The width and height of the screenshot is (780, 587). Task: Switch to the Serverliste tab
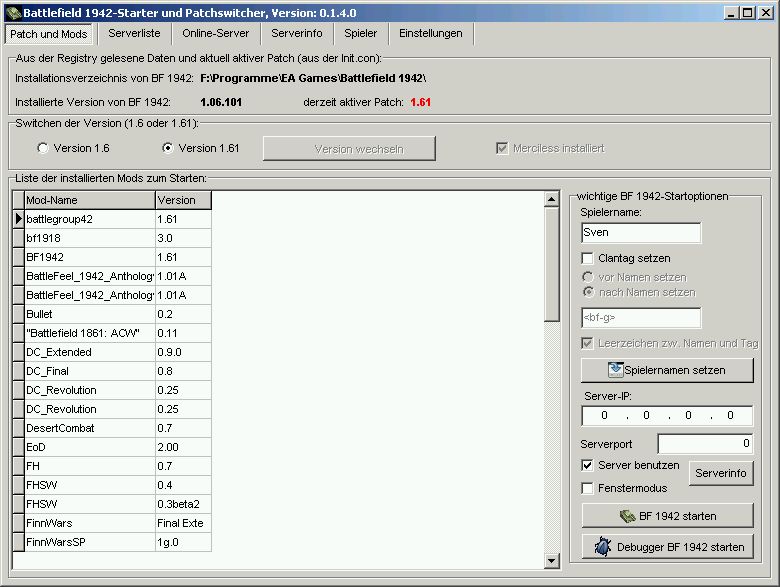click(x=134, y=33)
